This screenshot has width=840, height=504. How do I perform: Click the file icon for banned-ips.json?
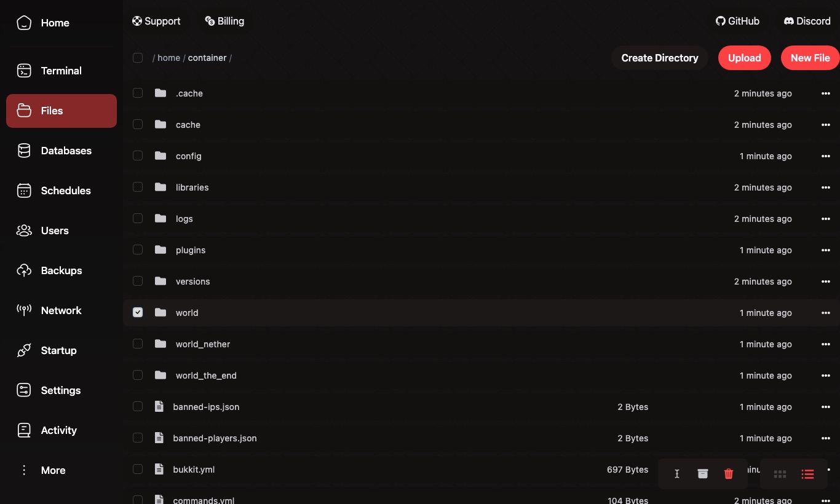159,406
